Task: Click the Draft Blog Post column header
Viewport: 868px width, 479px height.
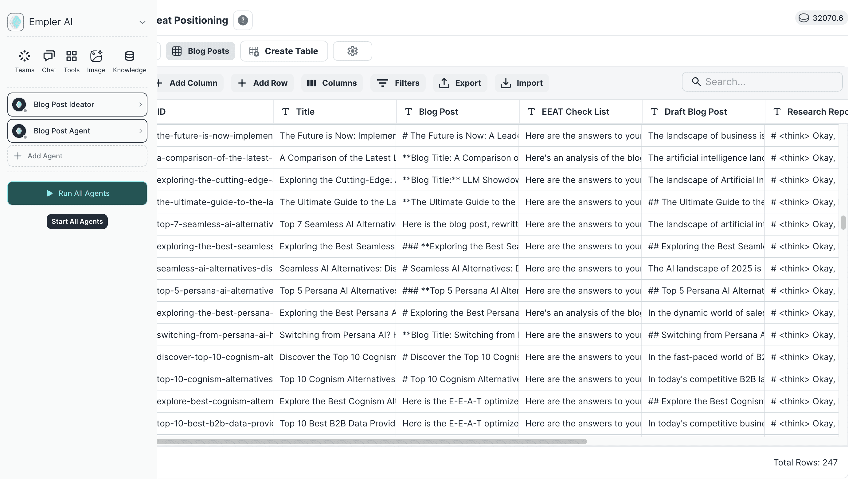Action: pos(704,112)
